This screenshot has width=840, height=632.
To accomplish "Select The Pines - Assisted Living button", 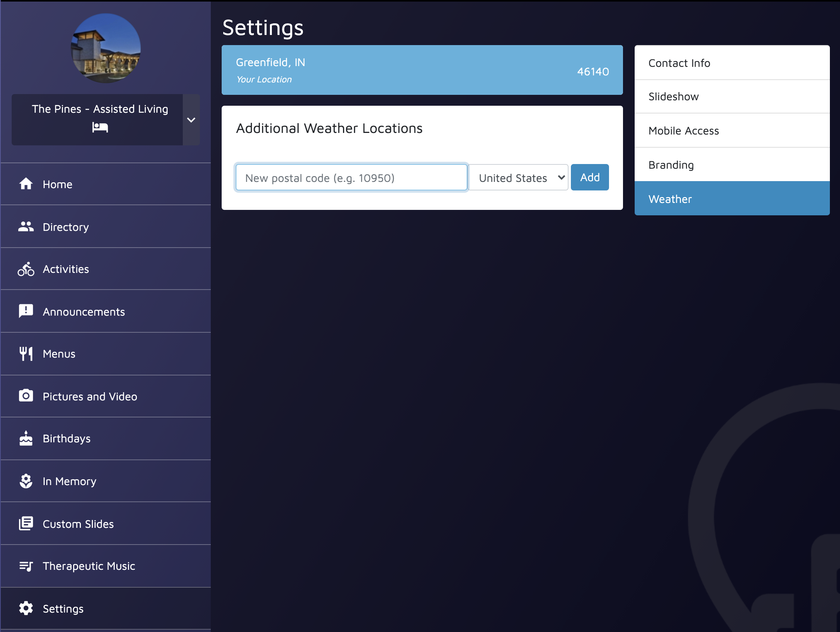I will (97, 120).
